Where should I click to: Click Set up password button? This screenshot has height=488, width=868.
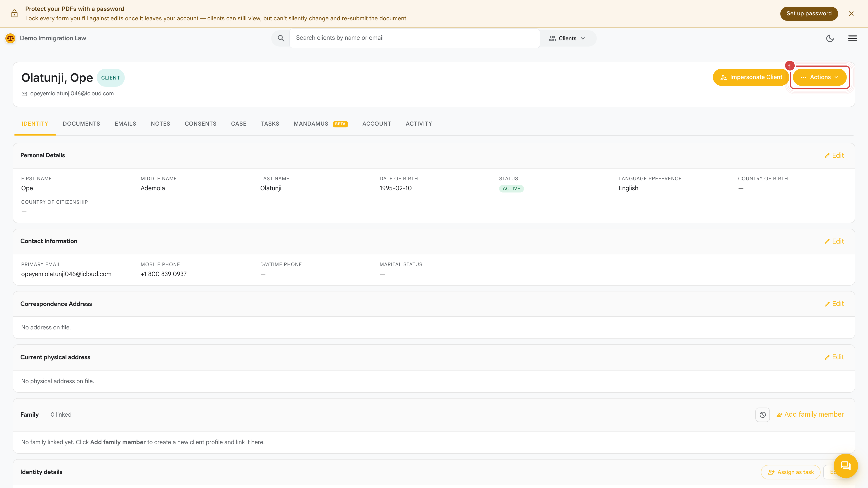click(x=809, y=14)
